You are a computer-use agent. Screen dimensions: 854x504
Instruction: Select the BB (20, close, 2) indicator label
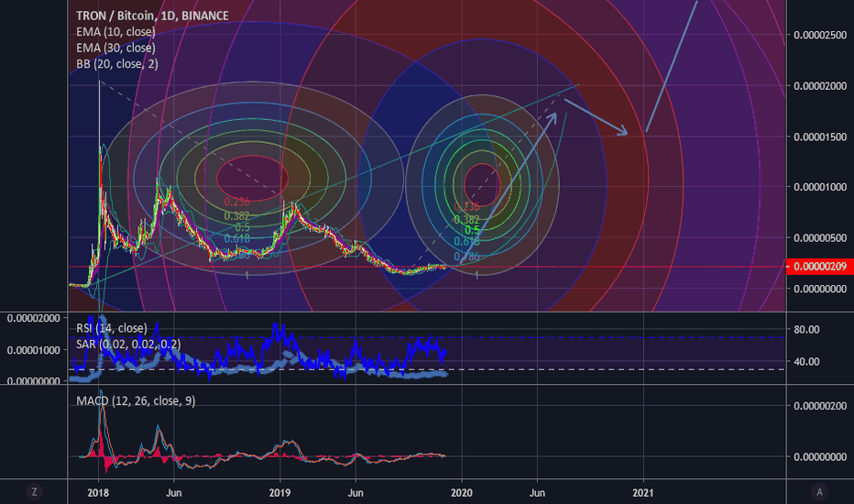(x=117, y=64)
